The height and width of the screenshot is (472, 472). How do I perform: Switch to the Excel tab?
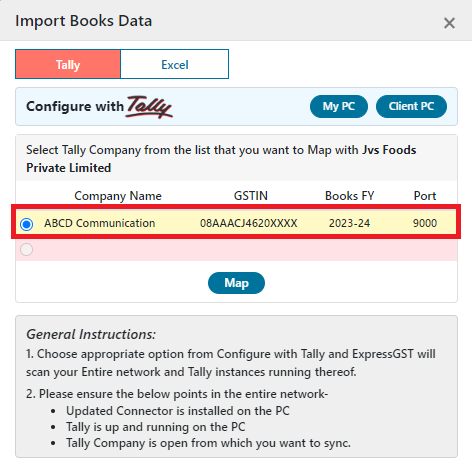coord(175,64)
